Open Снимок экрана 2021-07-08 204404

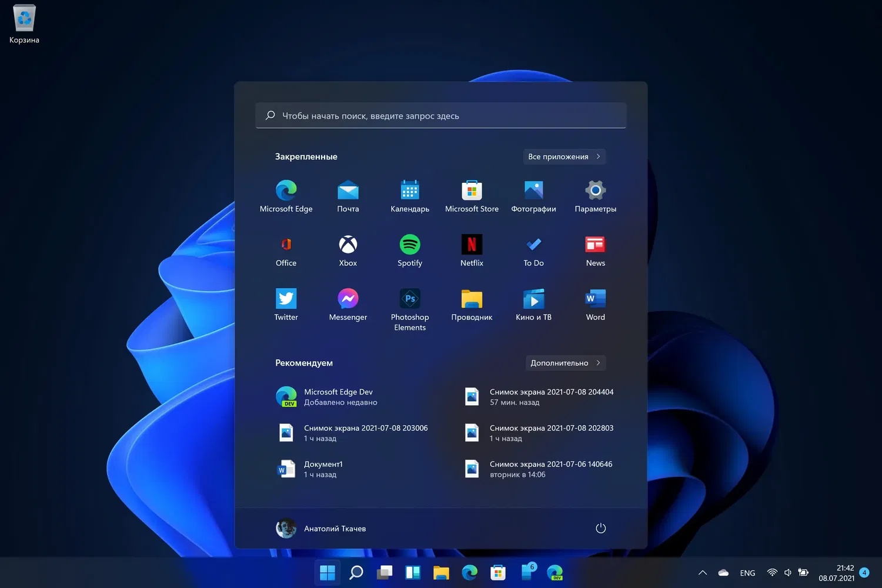(551, 397)
